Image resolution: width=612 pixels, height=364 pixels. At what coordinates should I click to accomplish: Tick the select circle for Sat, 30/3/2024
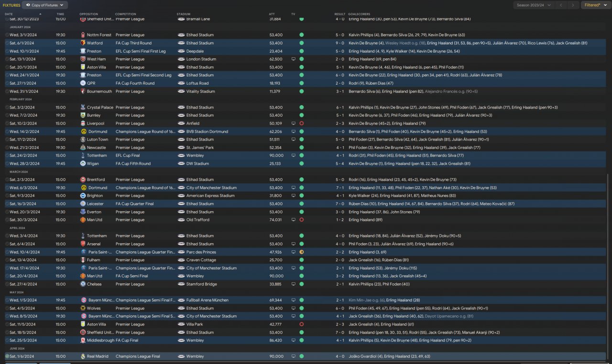pyautogui.click(x=7, y=220)
